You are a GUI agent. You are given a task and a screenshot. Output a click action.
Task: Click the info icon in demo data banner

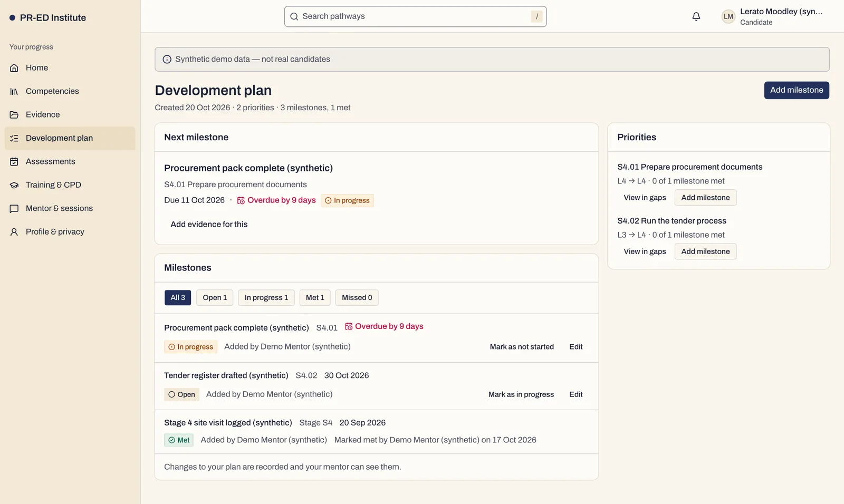pyautogui.click(x=167, y=60)
